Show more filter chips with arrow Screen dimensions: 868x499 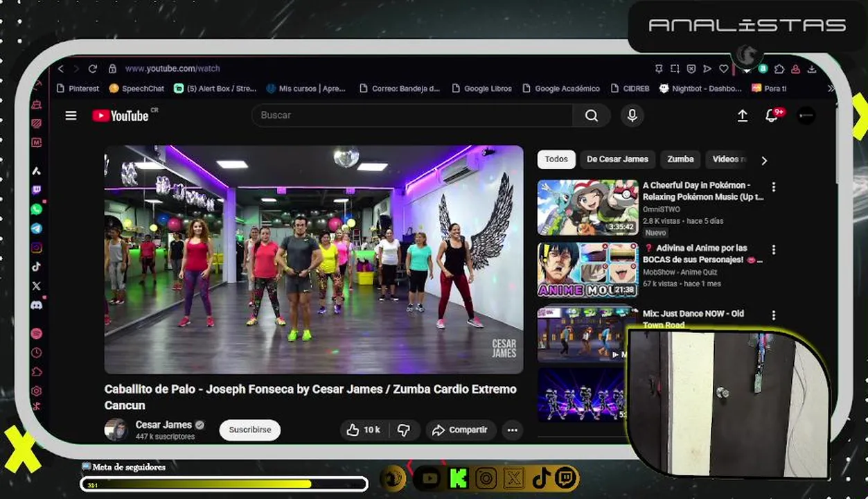coord(764,161)
